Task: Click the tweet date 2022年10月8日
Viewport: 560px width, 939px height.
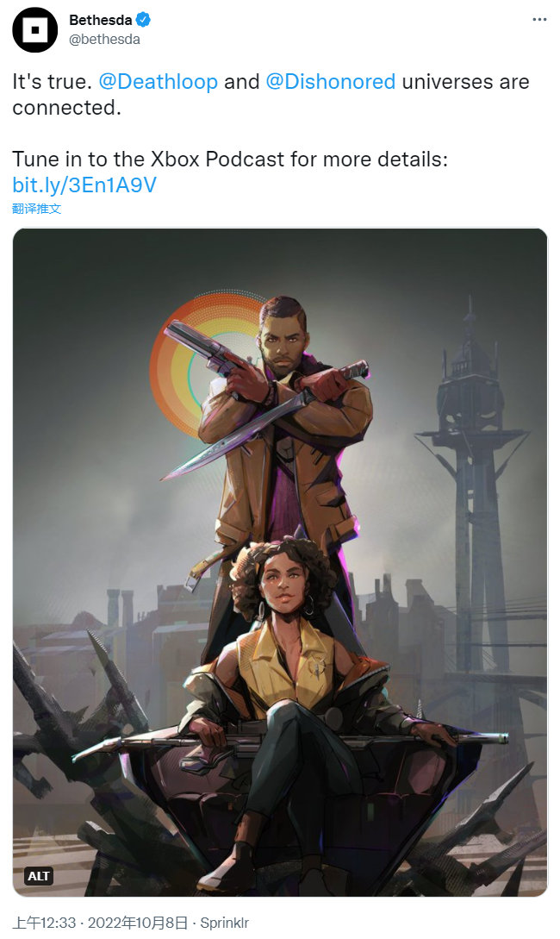Action: pos(138,923)
